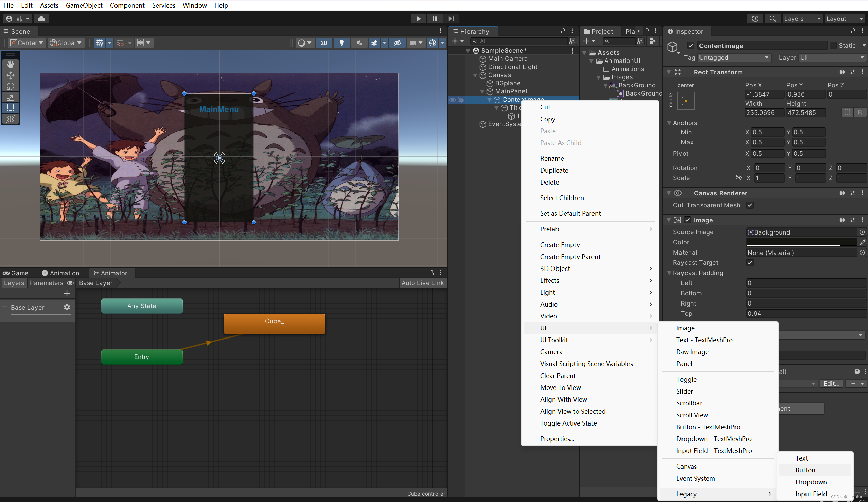Toggle Image component enabled checkbox

point(688,220)
